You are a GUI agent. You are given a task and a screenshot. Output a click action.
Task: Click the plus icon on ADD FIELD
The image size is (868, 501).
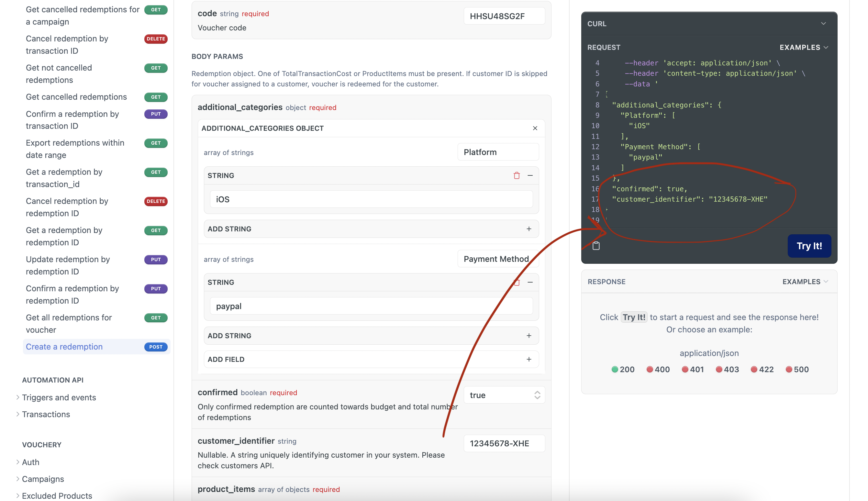(529, 359)
